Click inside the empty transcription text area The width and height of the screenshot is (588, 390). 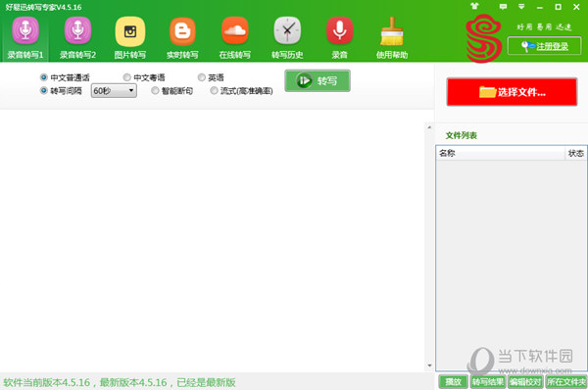click(212, 240)
